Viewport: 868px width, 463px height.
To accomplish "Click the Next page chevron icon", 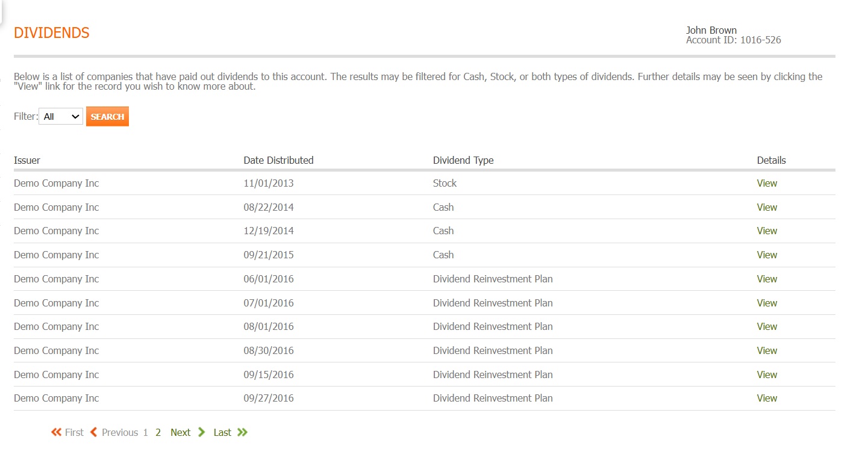I will click(202, 432).
